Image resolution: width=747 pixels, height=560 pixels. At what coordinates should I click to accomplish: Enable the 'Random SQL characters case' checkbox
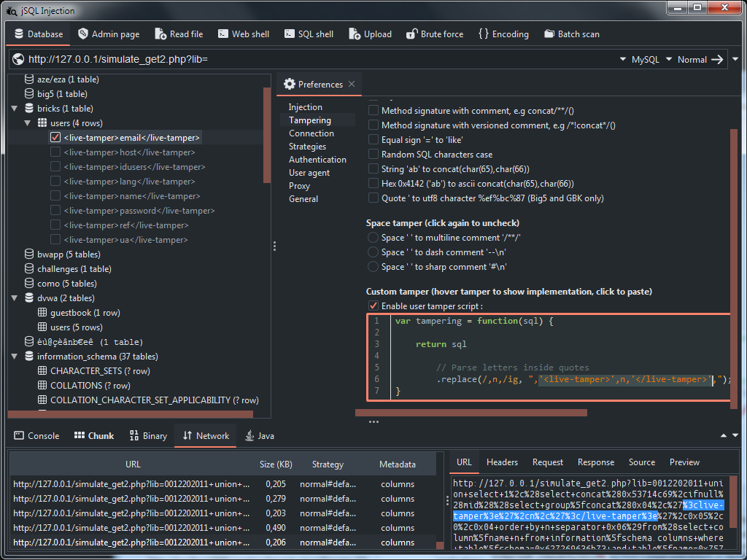[373, 155]
